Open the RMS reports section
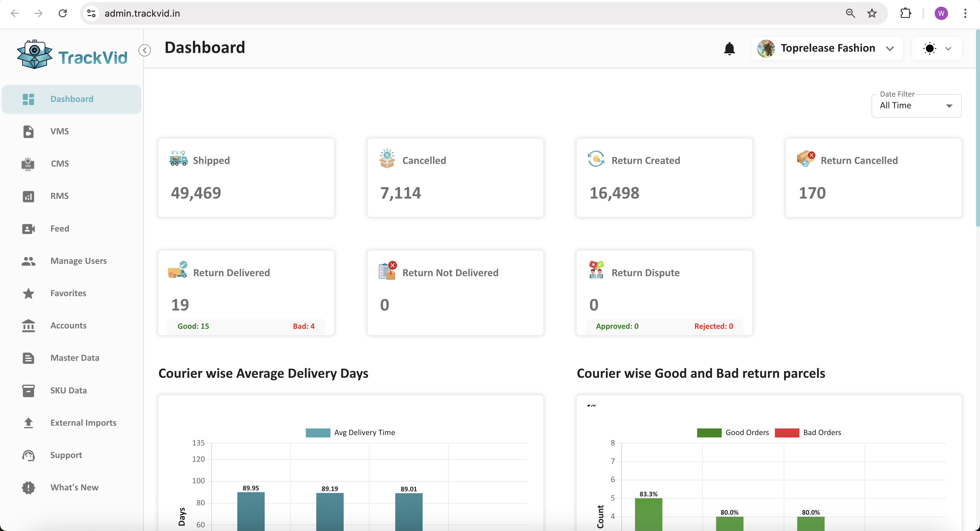 point(60,196)
